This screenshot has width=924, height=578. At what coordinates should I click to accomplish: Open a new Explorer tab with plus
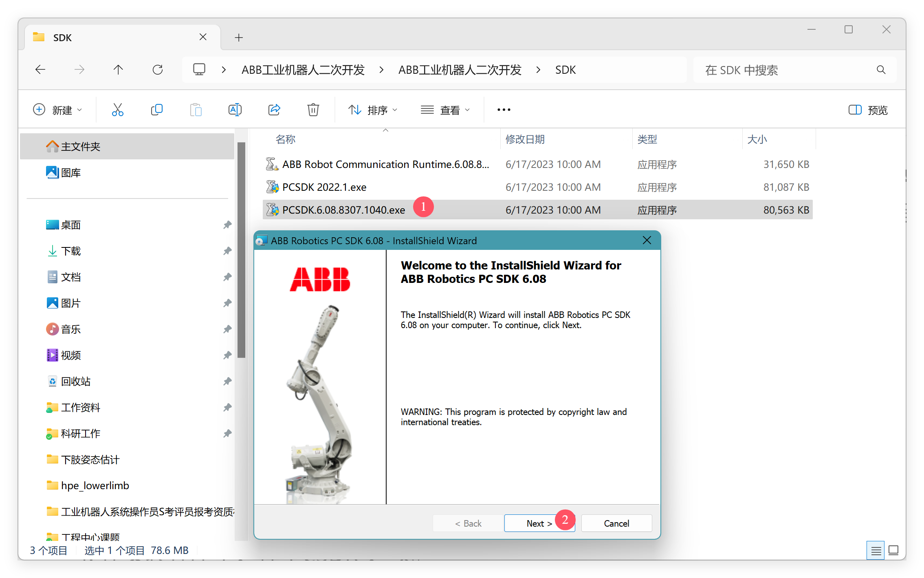pyautogui.click(x=239, y=38)
